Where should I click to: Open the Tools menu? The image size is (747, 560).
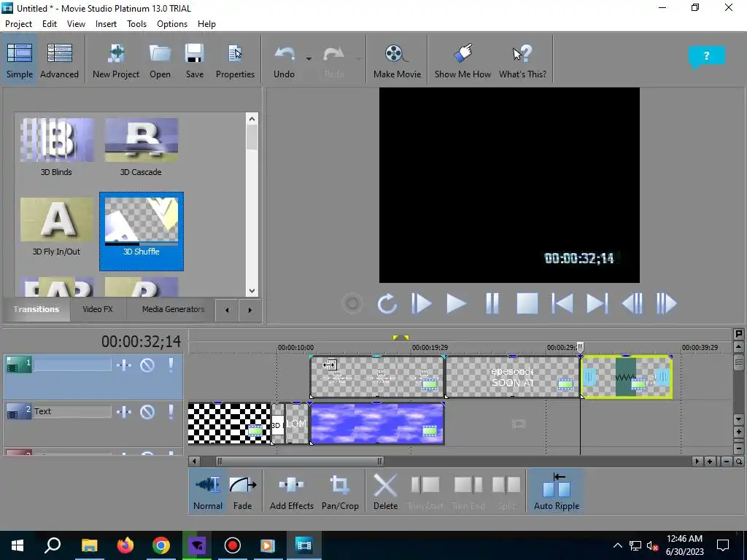[x=136, y=24]
